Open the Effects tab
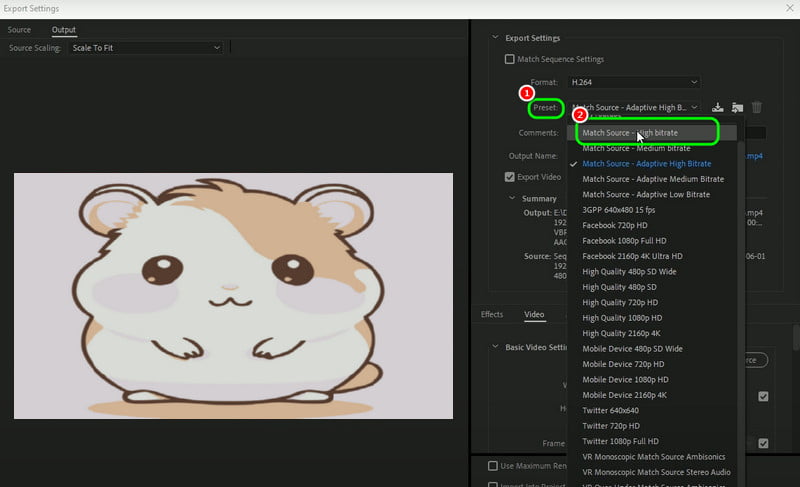Image resolution: width=800 pixels, height=487 pixels. pyautogui.click(x=492, y=314)
